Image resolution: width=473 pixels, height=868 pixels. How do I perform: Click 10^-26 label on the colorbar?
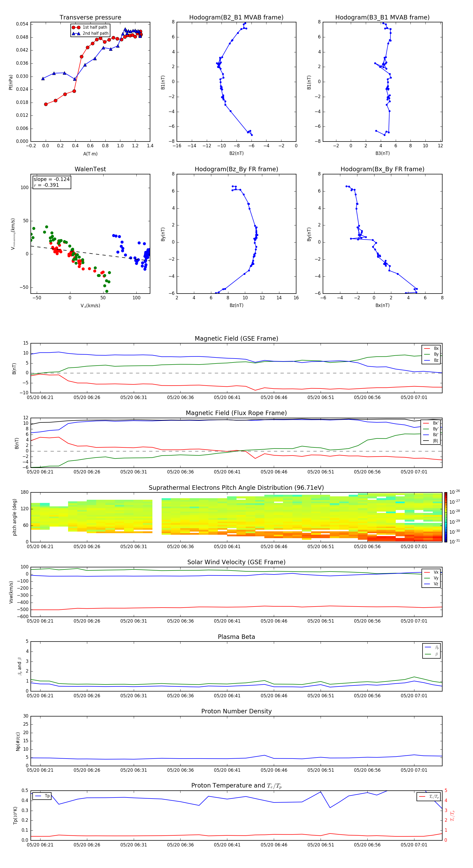click(x=455, y=492)
